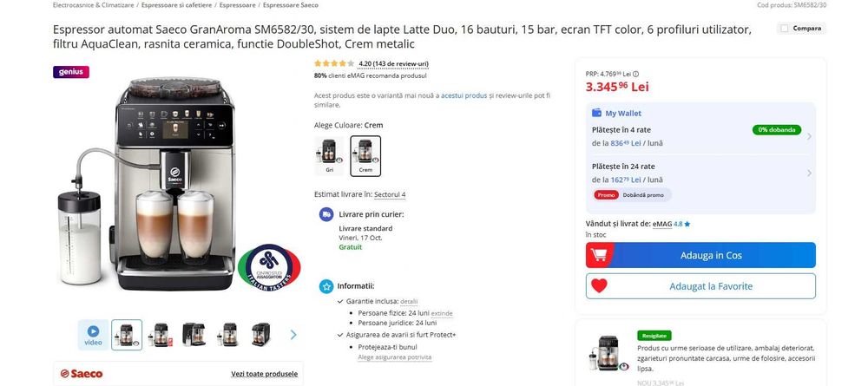Viewport: 868px width, 386px height.
Task: Click the shopping cart icon on Adauga in Cos
Action: (x=598, y=255)
